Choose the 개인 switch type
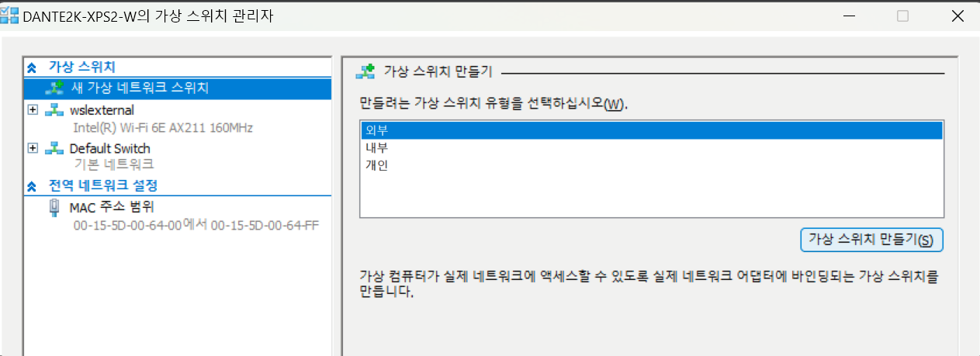This screenshot has width=980, height=356. (x=651, y=165)
